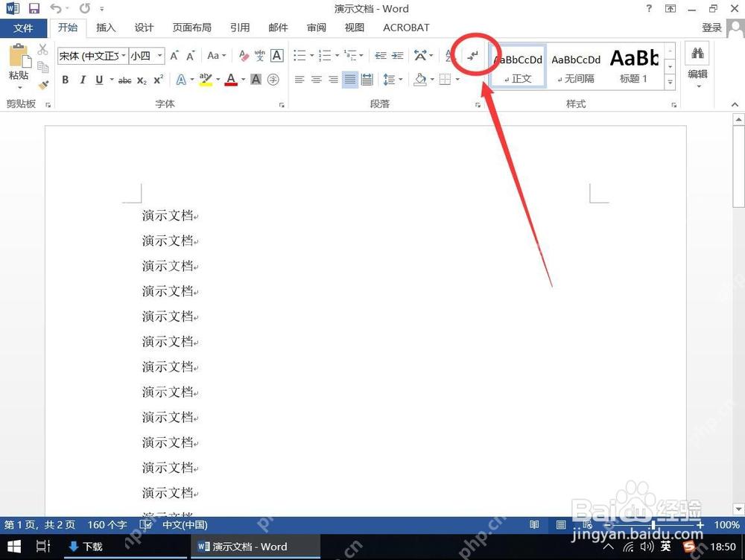The height and width of the screenshot is (560, 745).
Task: Toggle Underline formatting
Action: coord(99,80)
